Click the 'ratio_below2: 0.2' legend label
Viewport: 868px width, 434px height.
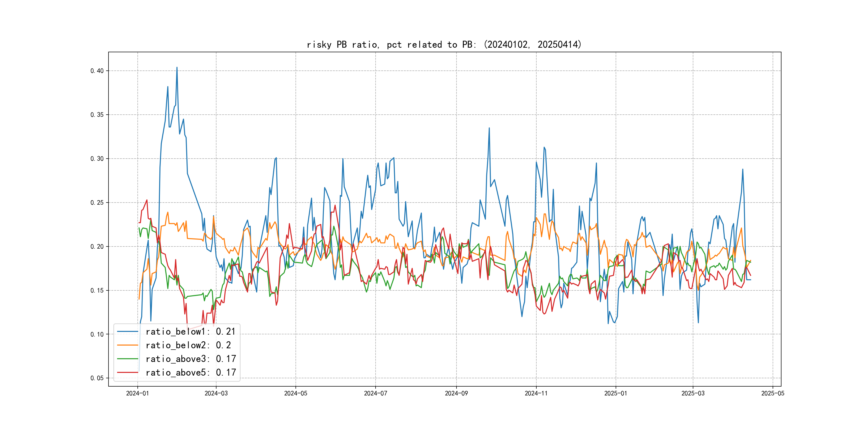[188, 345]
